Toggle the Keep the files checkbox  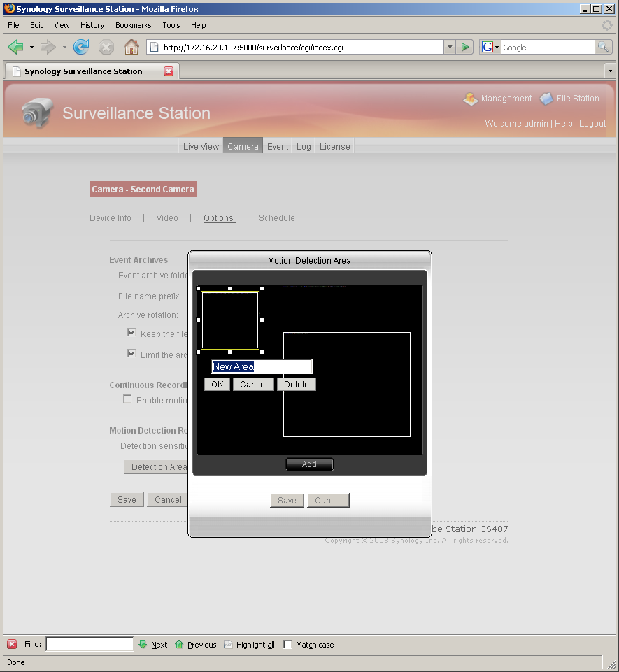[131, 333]
